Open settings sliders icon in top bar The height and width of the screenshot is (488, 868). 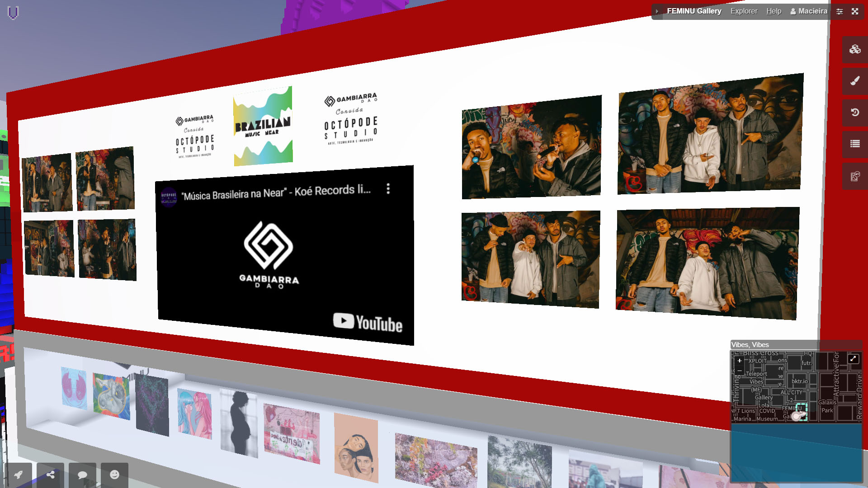(x=840, y=11)
